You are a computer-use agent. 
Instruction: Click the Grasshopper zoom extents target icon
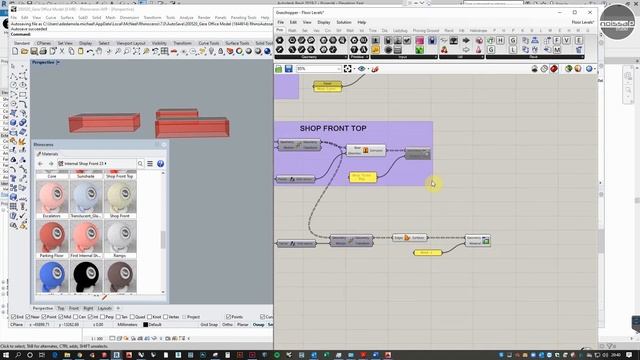[x=347, y=69]
